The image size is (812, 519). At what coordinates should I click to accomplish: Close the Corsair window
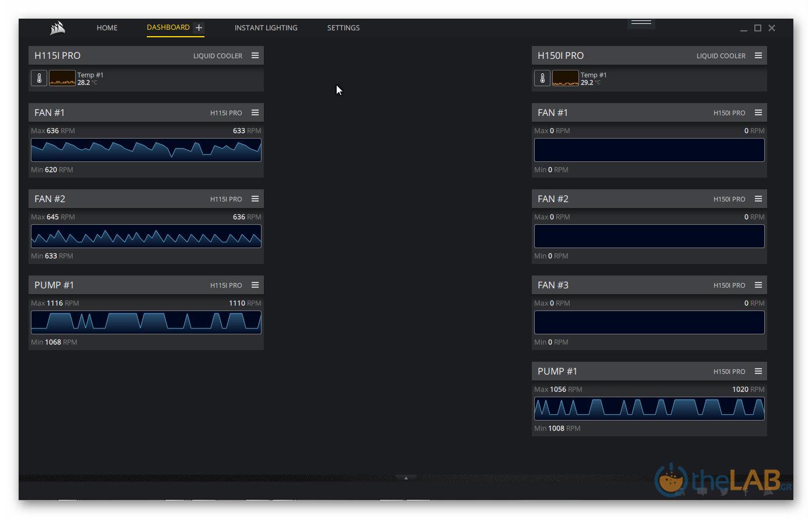tap(772, 28)
